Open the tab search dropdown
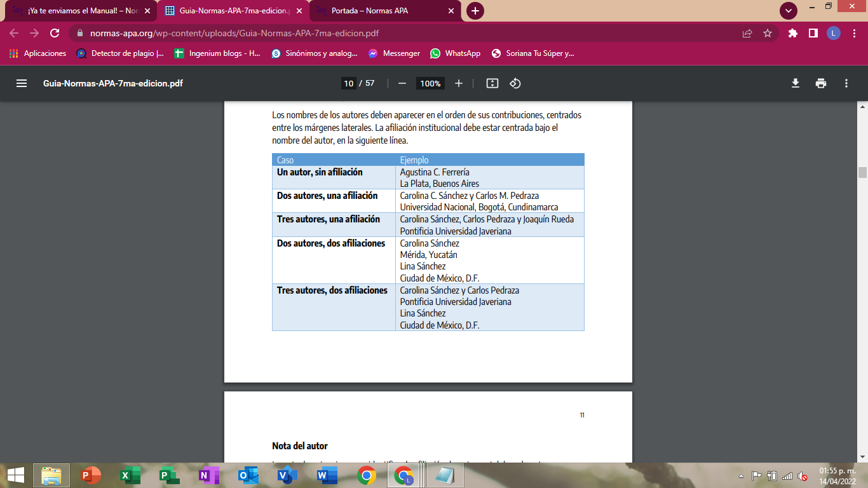The height and width of the screenshot is (488, 868). [789, 11]
